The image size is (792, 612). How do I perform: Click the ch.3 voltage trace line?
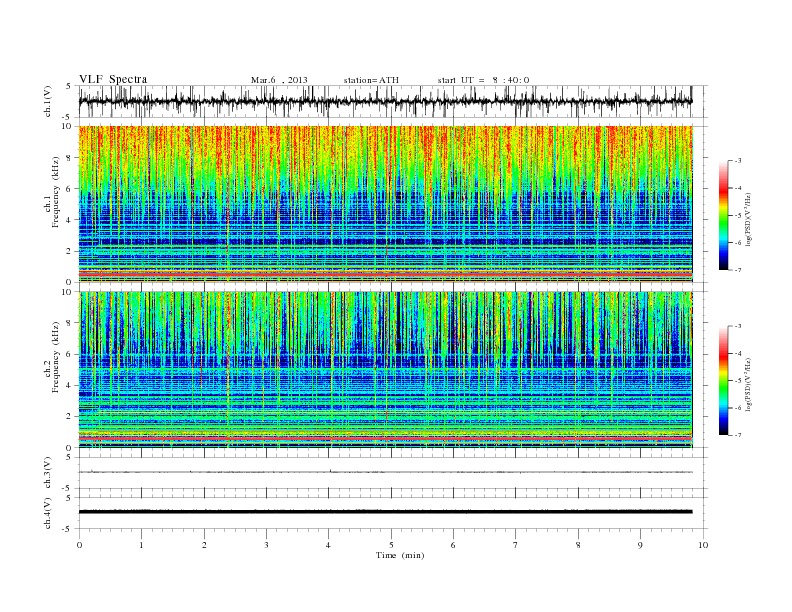point(385,472)
